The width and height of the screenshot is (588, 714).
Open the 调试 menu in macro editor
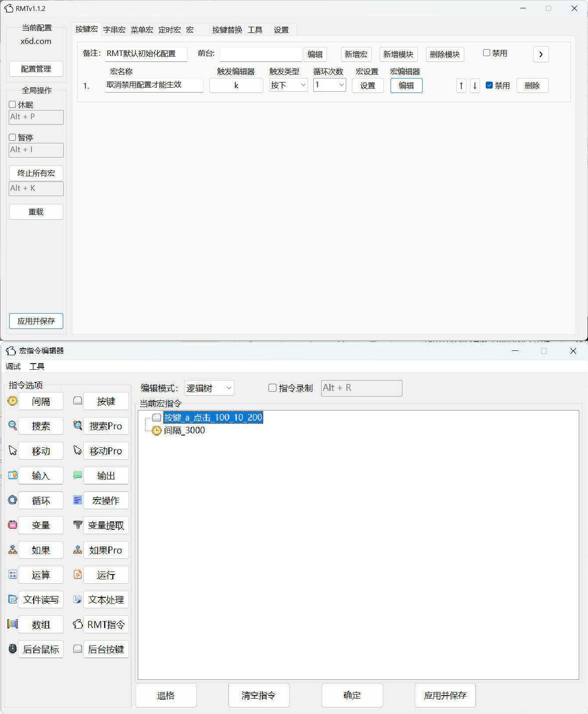pos(13,366)
